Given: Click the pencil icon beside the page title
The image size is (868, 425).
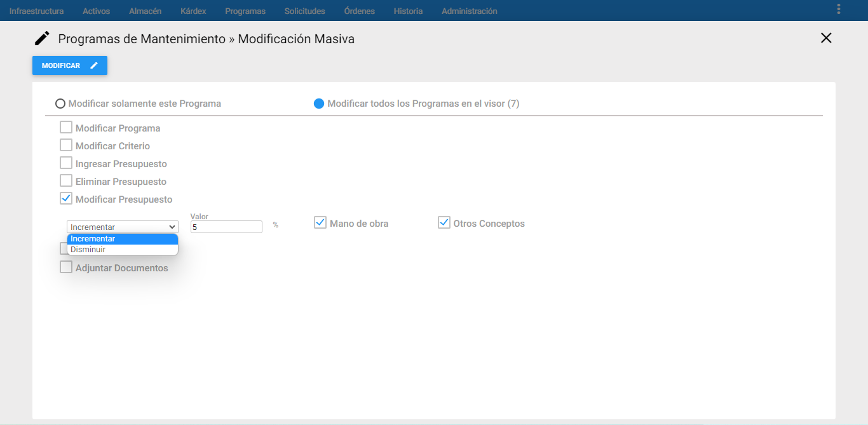Looking at the screenshot, I should click(x=42, y=38).
